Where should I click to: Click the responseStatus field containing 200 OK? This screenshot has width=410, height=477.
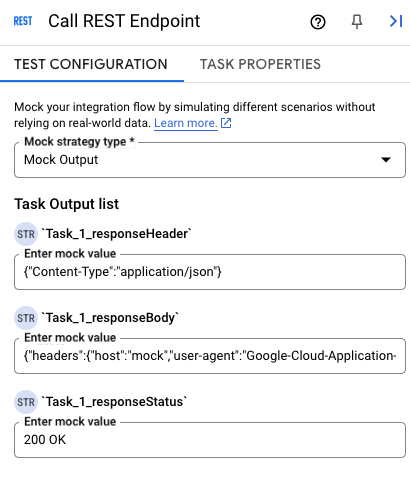210,440
